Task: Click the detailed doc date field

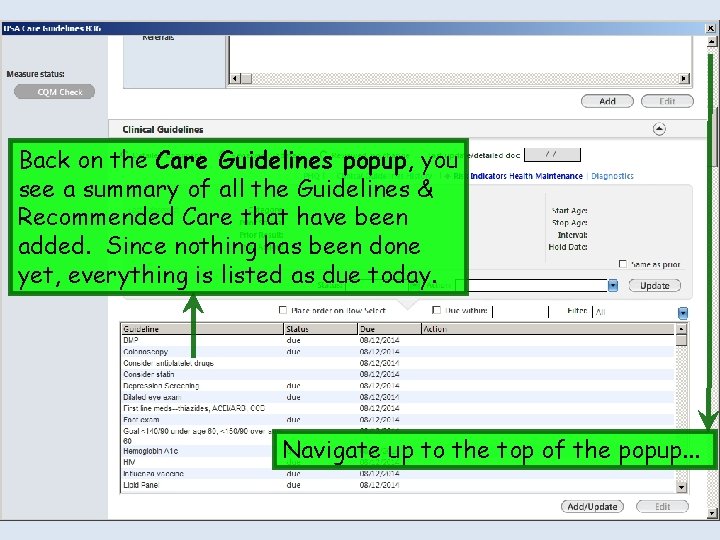Action: pos(552,155)
